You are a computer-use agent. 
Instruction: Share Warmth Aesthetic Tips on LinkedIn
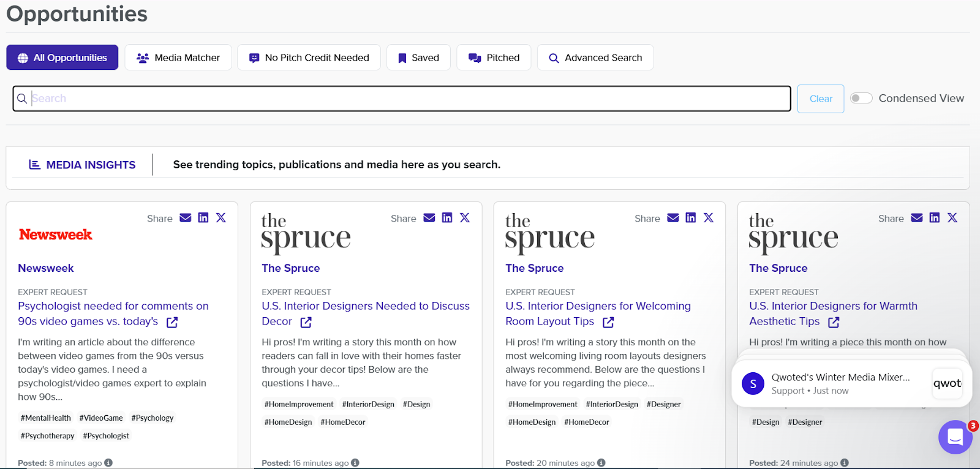click(935, 218)
